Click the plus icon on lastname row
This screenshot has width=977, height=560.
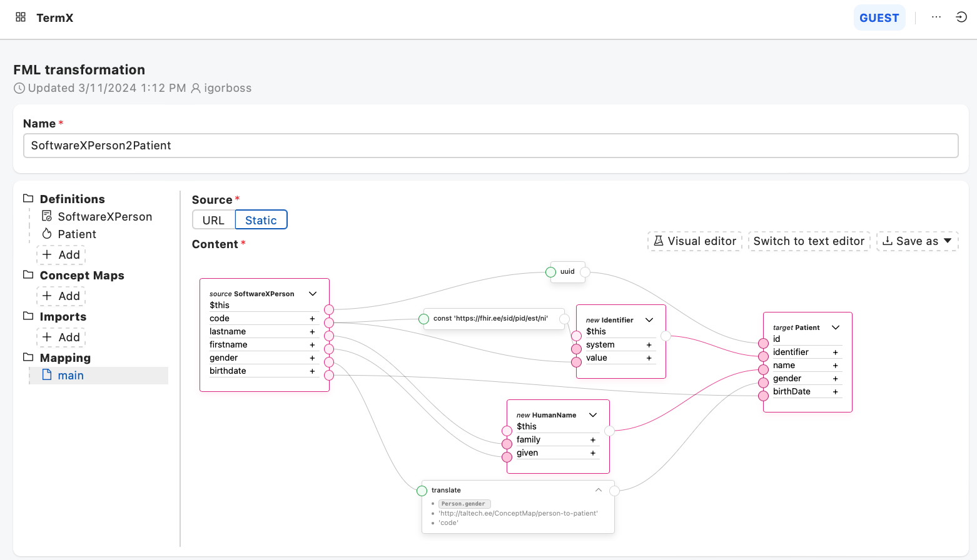tap(312, 332)
